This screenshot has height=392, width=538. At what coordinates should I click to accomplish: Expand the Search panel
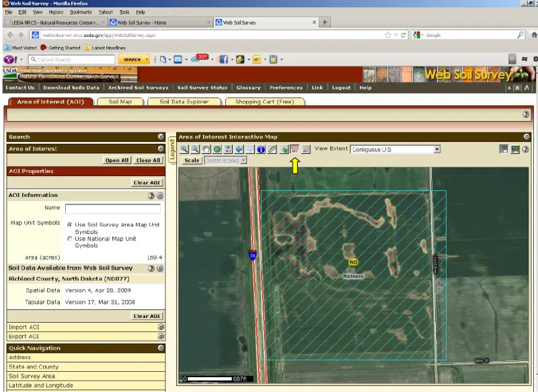coord(161,136)
